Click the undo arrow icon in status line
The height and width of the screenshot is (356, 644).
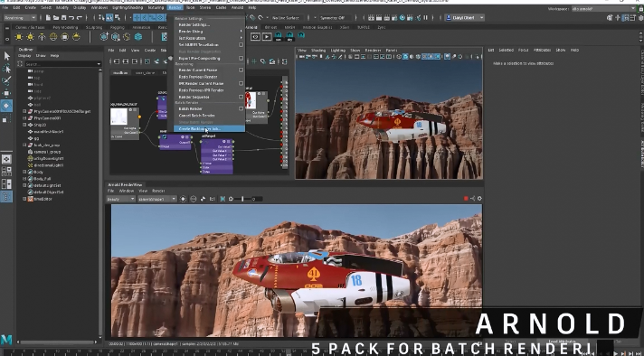point(71,18)
